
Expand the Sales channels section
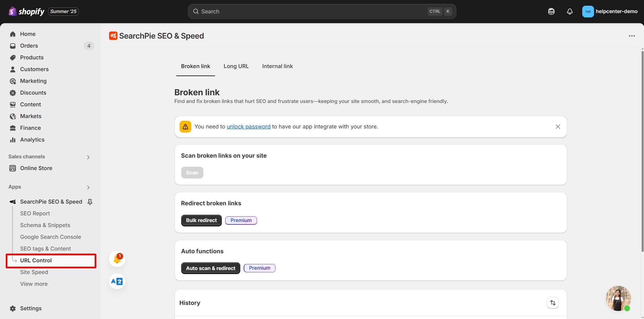click(x=88, y=157)
